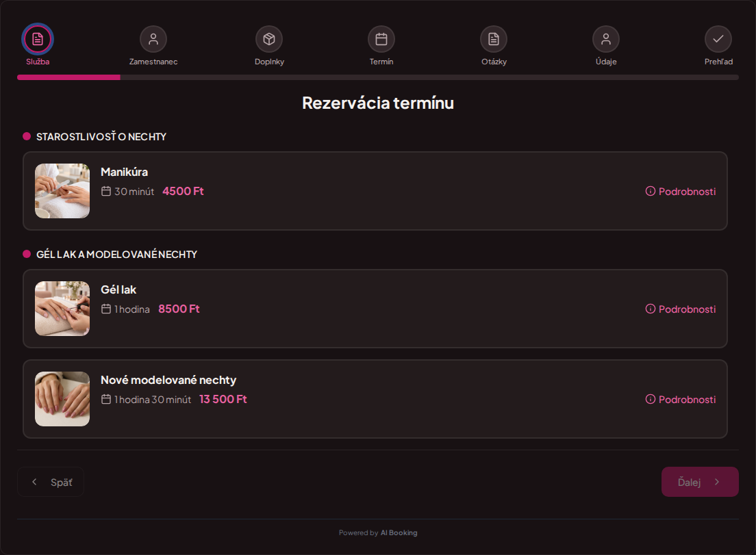Click the pink booking progress bar
The width and height of the screenshot is (756, 555).
tap(68, 77)
